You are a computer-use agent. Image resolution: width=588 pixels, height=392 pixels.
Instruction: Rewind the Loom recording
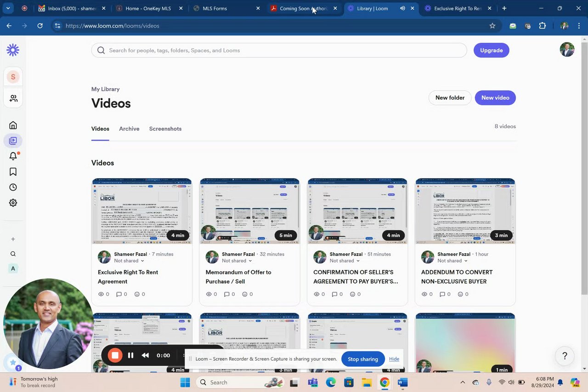point(145,355)
